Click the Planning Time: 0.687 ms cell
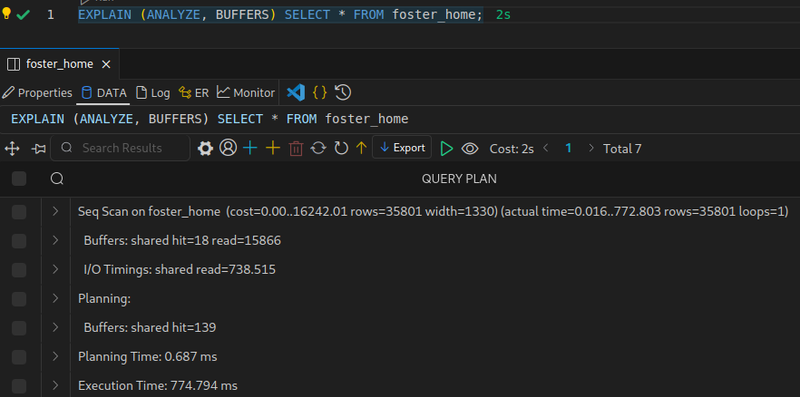This screenshot has width=800, height=397. point(147,357)
